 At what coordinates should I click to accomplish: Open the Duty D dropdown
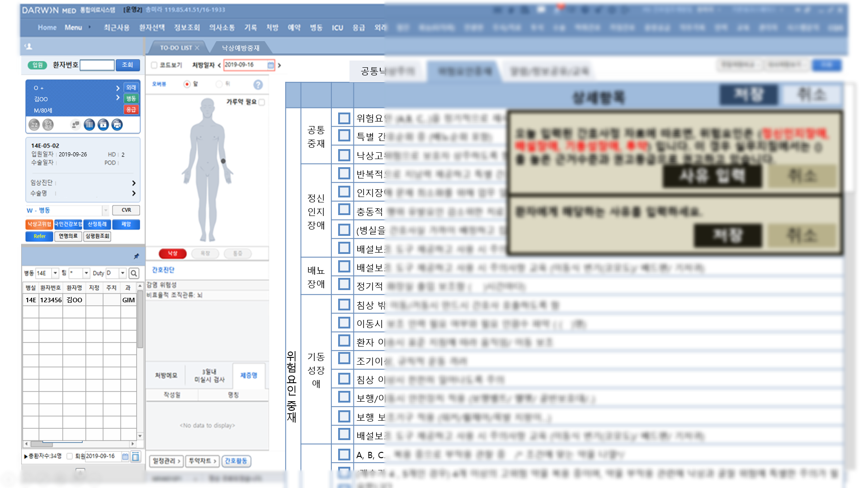[123, 273]
